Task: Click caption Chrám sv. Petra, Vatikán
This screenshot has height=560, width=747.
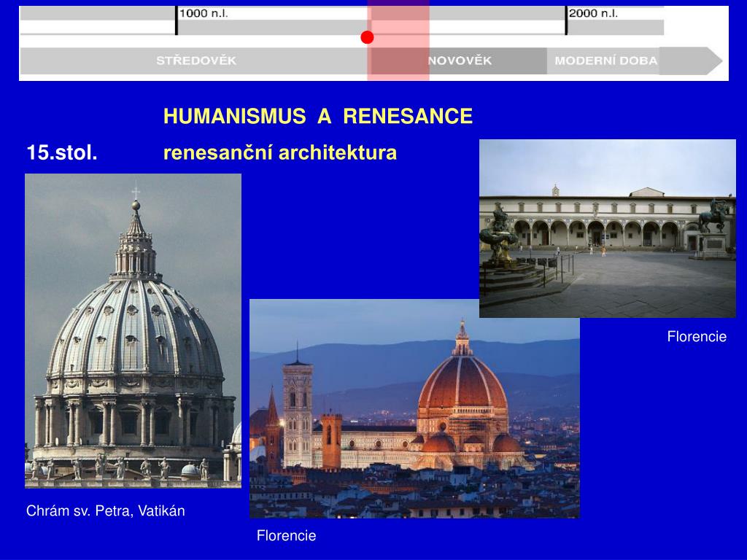Action: (105, 511)
